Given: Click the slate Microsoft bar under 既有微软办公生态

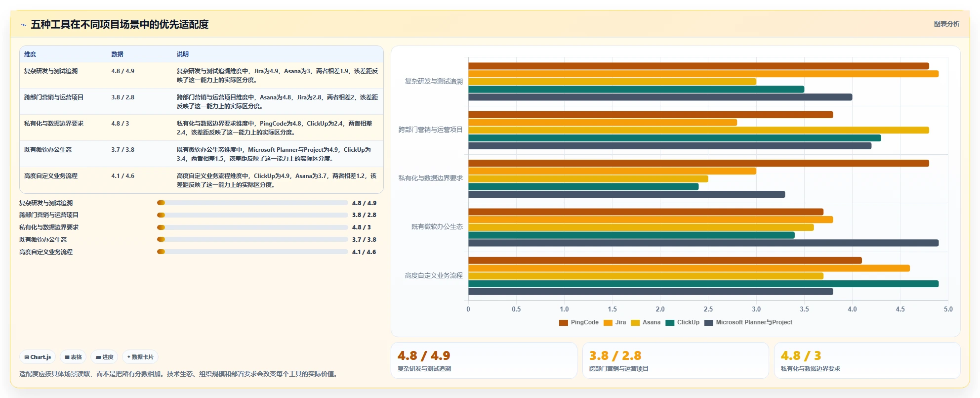Looking at the screenshot, I should (703, 243).
